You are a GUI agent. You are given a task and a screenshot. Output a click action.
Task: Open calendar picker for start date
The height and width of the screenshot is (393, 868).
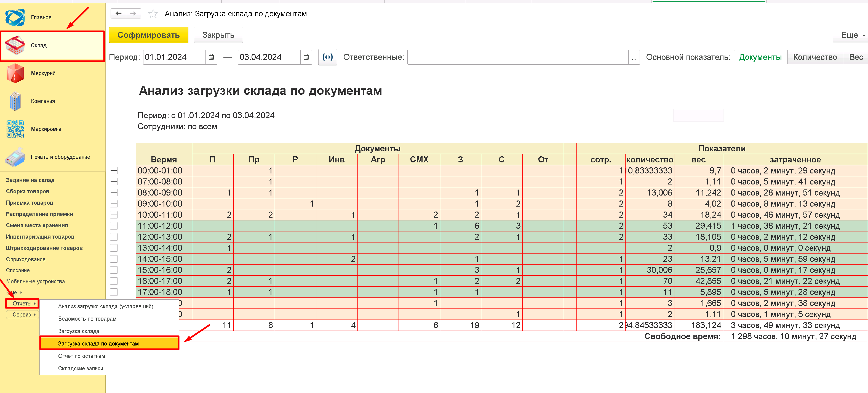(211, 57)
